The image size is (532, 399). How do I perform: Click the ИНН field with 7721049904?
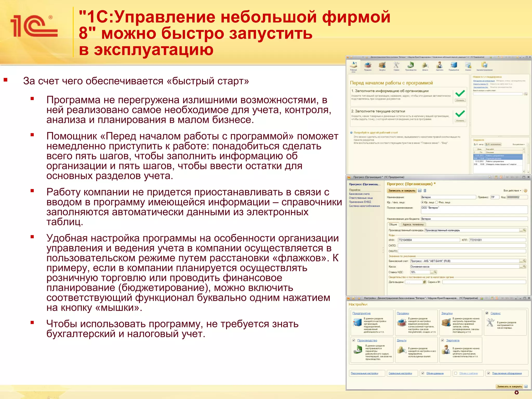(x=429, y=240)
